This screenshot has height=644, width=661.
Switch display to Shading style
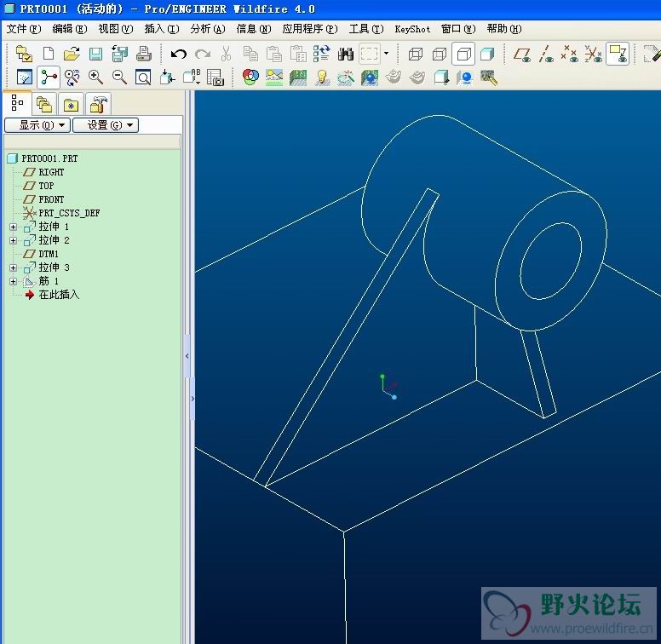(487, 54)
